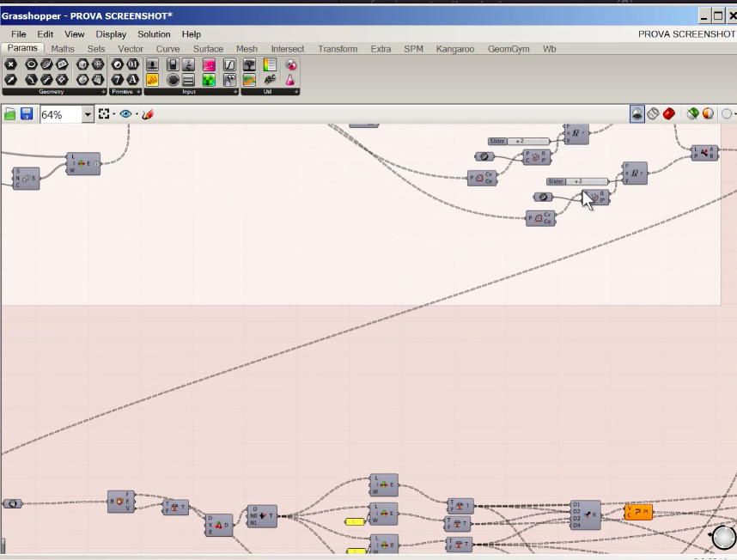Click the PROVA SCREENSHOT document name button
This screenshot has height=560, width=737.
click(x=685, y=34)
